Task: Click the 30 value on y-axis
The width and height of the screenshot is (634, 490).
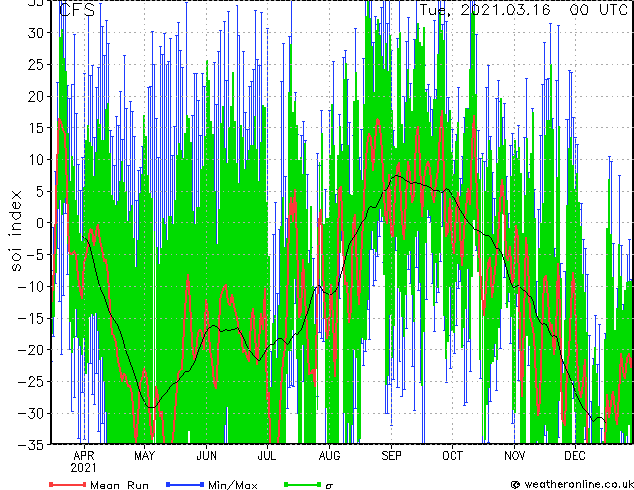Action: (x=36, y=33)
